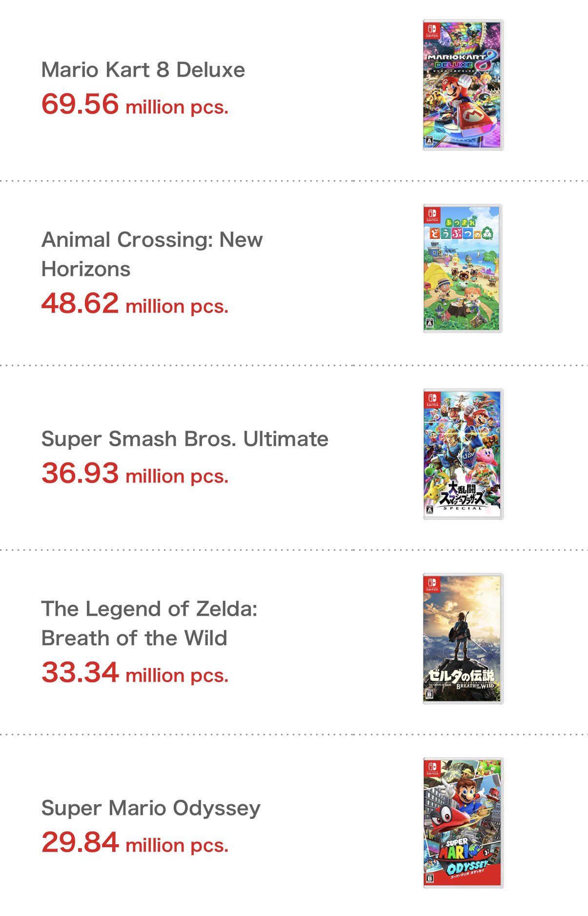The width and height of the screenshot is (588, 916).
Task: Click the Animal Crossing: New Horizons title text
Action: [152, 254]
